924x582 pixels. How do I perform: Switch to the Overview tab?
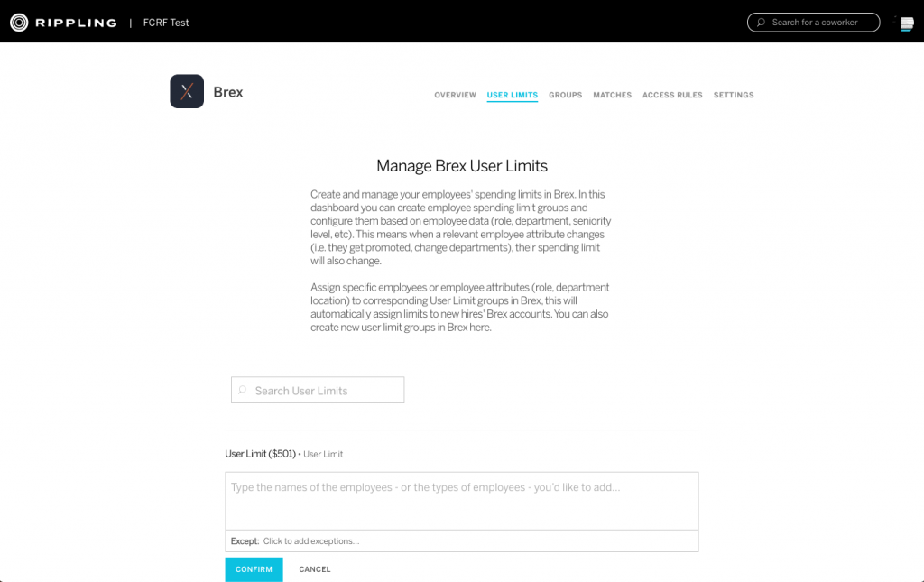(455, 95)
